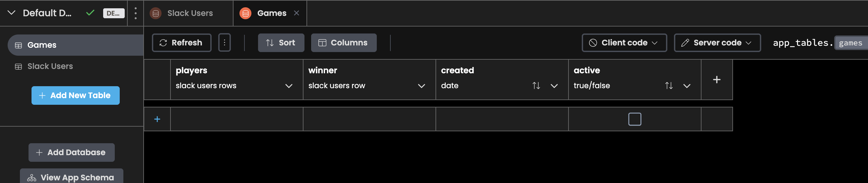Screen dimensions: 868x183
Task: Open the Client code dropdown
Action: [x=624, y=43]
